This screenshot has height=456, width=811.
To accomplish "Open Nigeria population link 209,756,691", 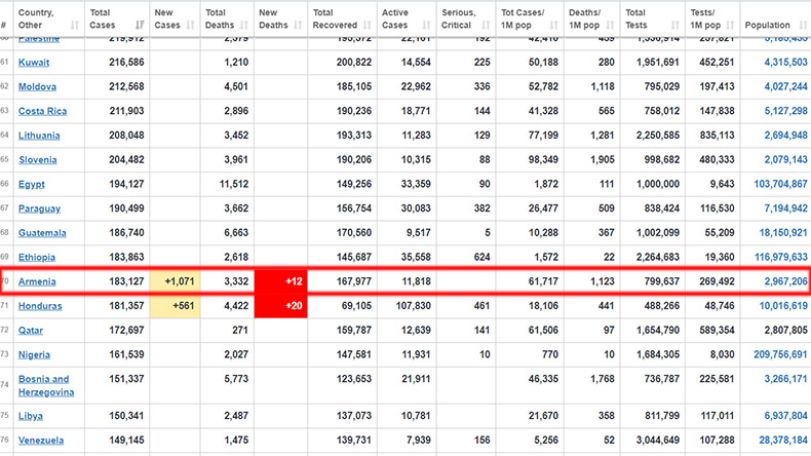I will point(780,355).
